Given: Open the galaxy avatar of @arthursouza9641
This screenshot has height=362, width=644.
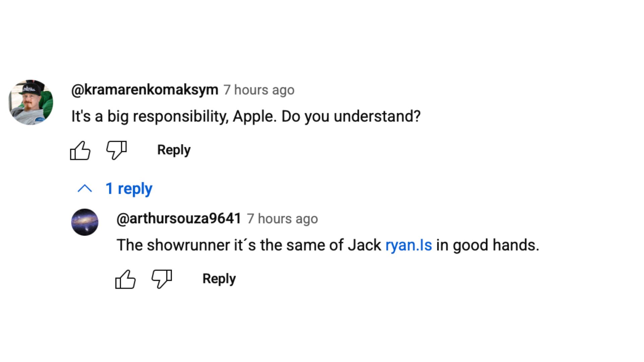Looking at the screenshot, I should coord(85,222).
